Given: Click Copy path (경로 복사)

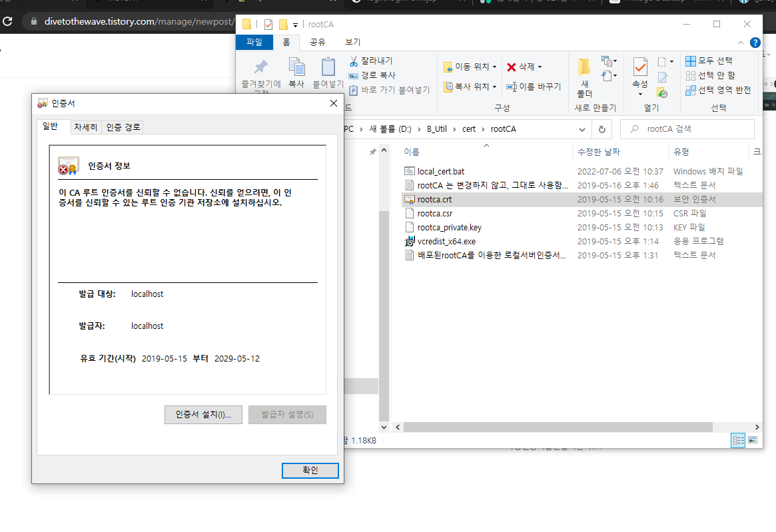Looking at the screenshot, I should (x=372, y=75).
